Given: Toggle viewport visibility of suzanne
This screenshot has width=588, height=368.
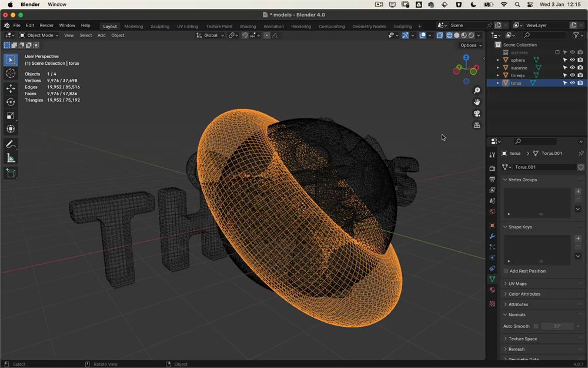Looking at the screenshot, I should coord(572,68).
